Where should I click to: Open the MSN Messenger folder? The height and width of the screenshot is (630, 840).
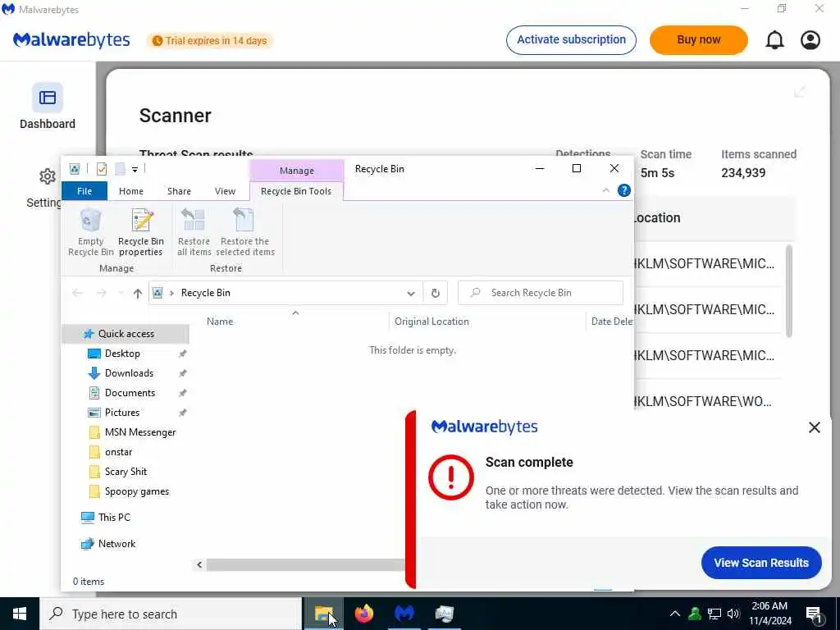point(139,432)
